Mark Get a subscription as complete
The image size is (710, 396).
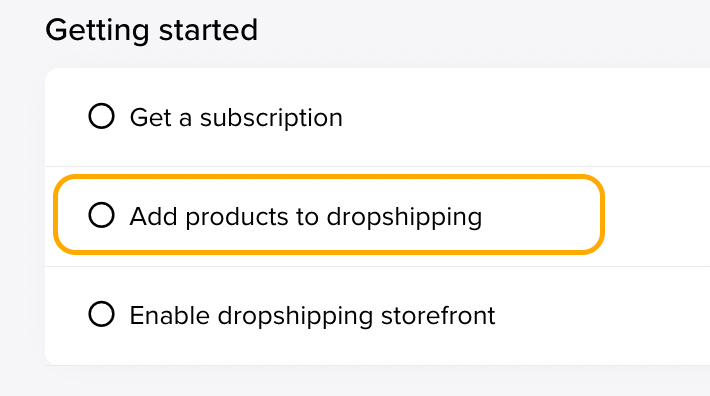click(x=101, y=116)
